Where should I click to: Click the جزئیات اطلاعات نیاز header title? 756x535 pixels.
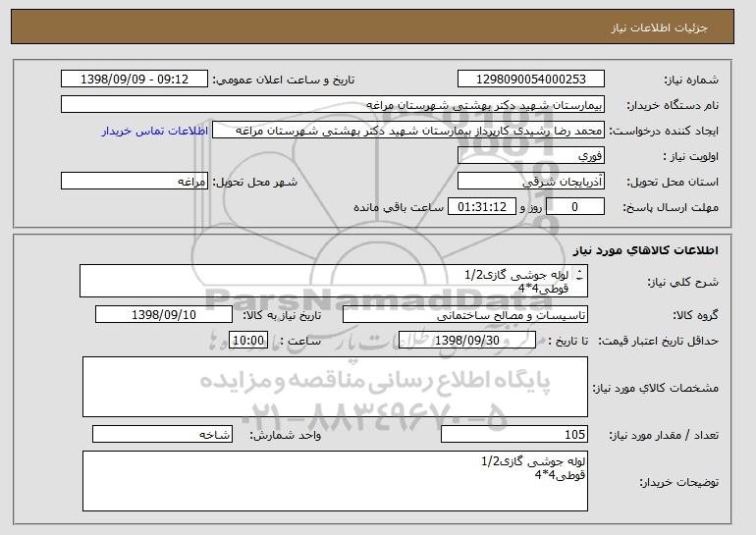(659, 27)
